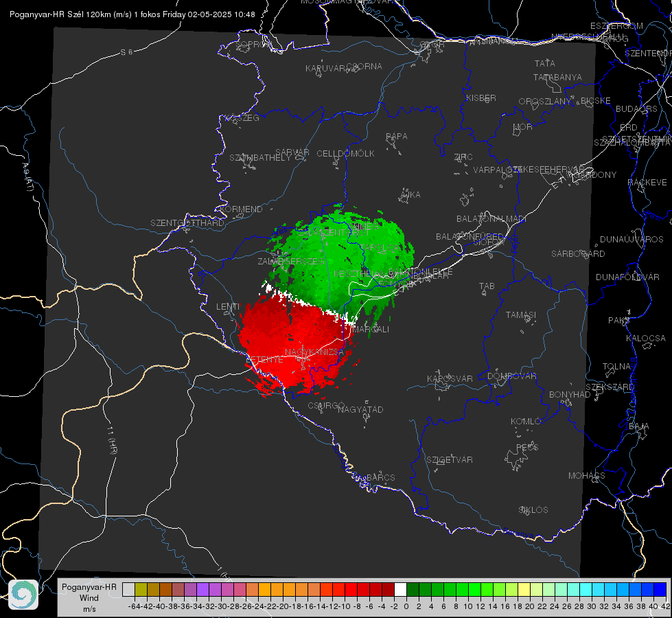Click the BALATONALMÁDI town label

coord(491,219)
